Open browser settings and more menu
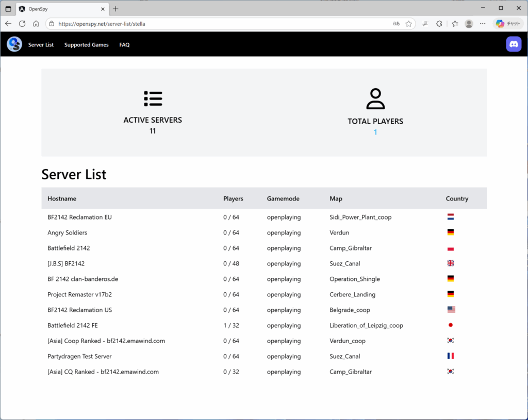Viewport: 528px width, 420px height. 483,24
